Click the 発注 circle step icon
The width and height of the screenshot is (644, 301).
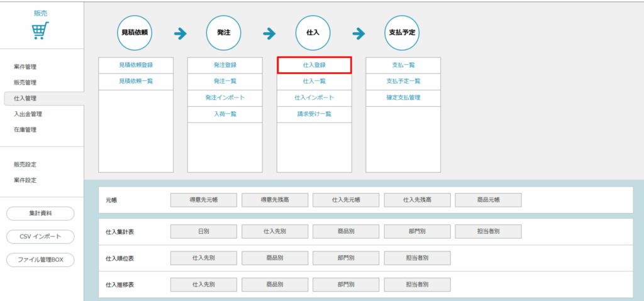224,32
